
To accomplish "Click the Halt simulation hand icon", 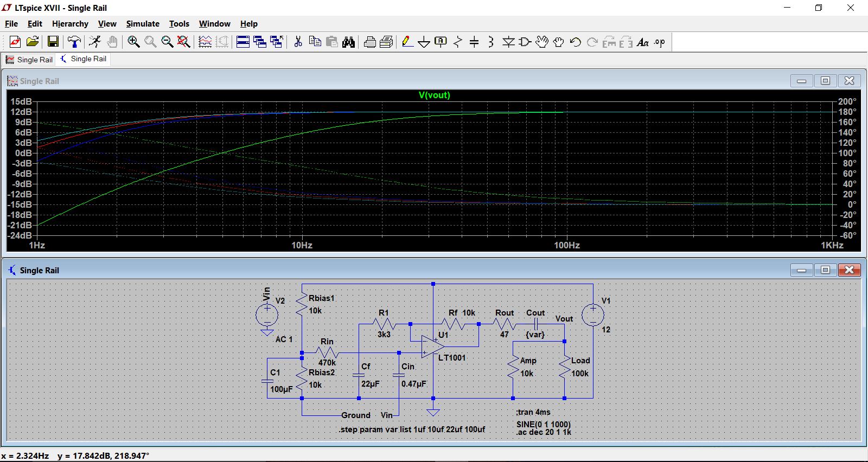I will [x=112, y=42].
